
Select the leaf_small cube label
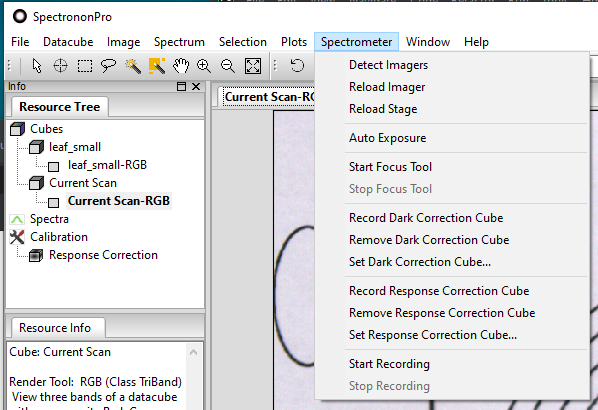[75, 147]
